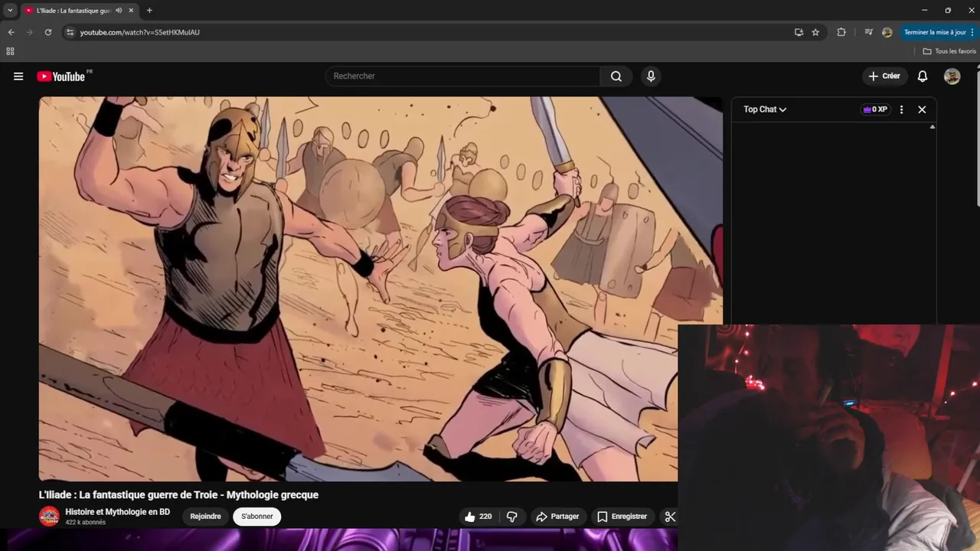Open a new browser tab
Screen dimensions: 980x551
pos(149,11)
